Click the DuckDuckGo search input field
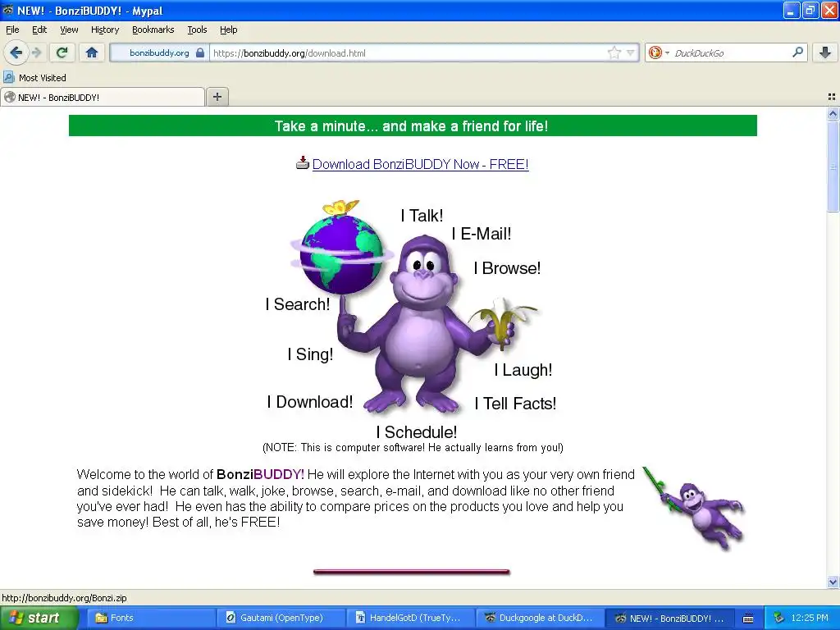Image resolution: width=840 pixels, height=630 pixels. coord(731,52)
